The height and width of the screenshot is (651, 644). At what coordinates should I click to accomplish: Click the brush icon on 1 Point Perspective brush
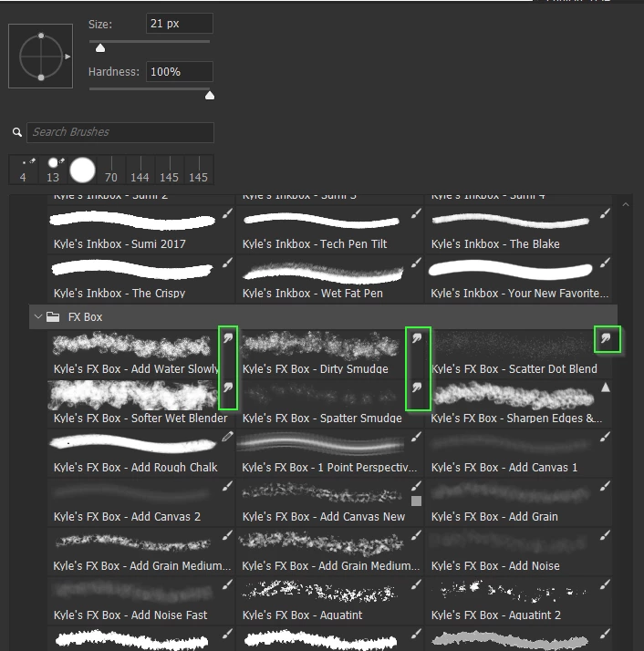416,437
